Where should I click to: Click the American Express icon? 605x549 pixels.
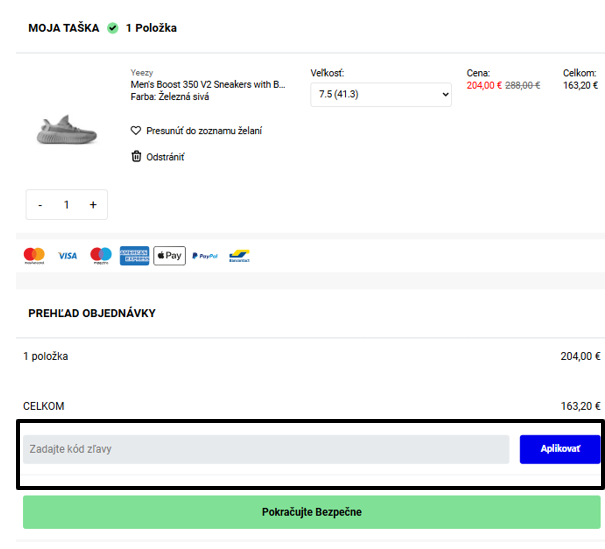pos(134,256)
